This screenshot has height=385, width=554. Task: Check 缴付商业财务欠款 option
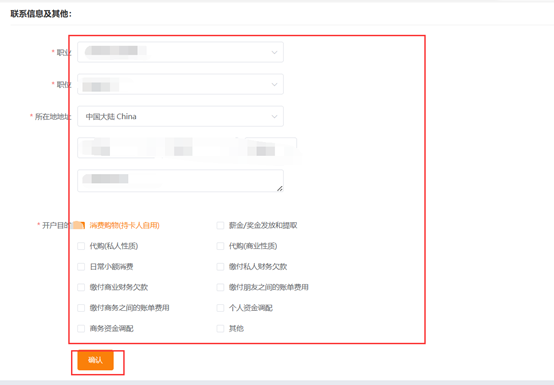click(81, 287)
